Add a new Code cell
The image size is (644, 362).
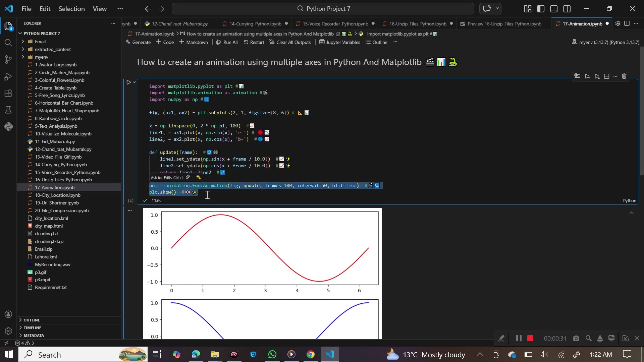[165, 42]
